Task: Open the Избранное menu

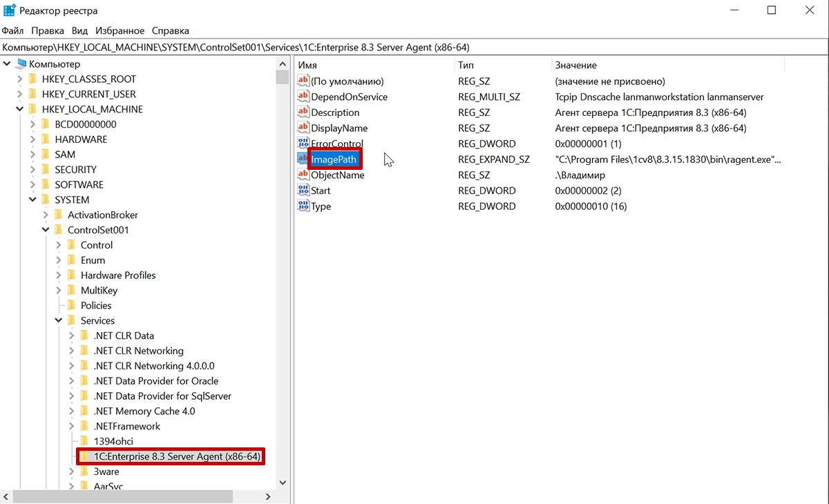Action: point(120,30)
